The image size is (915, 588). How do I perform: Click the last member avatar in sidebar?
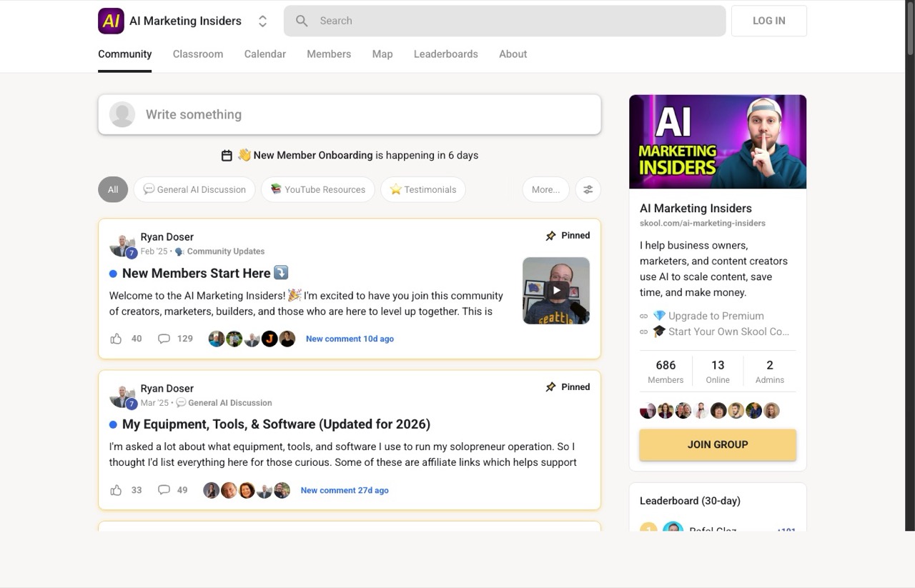coord(771,411)
